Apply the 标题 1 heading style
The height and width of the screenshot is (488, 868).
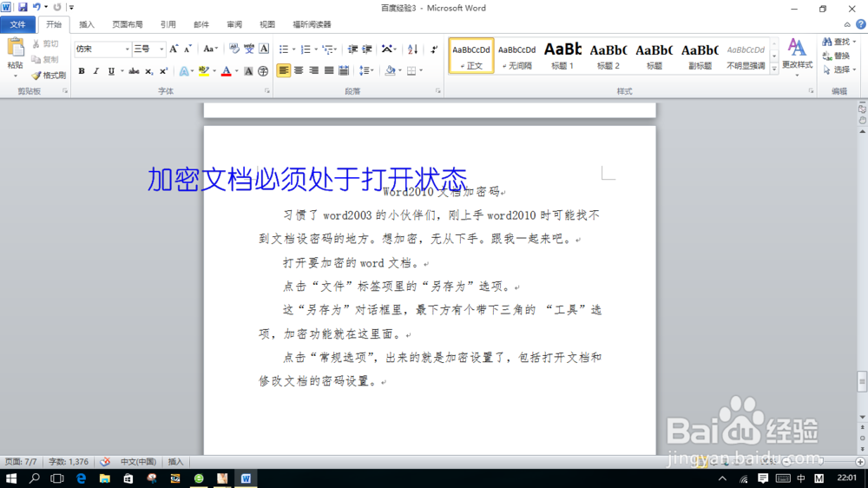tap(562, 56)
